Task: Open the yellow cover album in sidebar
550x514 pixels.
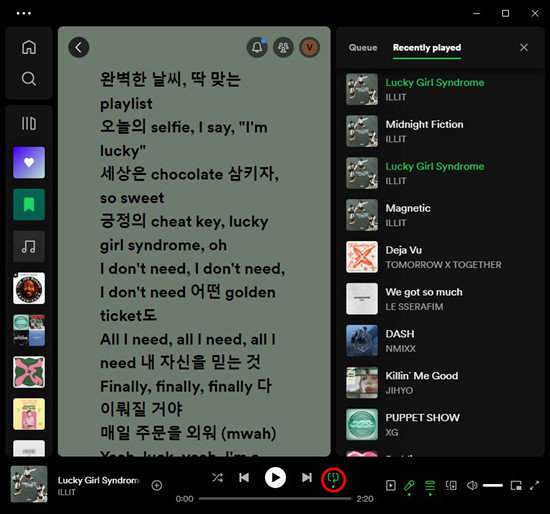Action: click(x=29, y=414)
